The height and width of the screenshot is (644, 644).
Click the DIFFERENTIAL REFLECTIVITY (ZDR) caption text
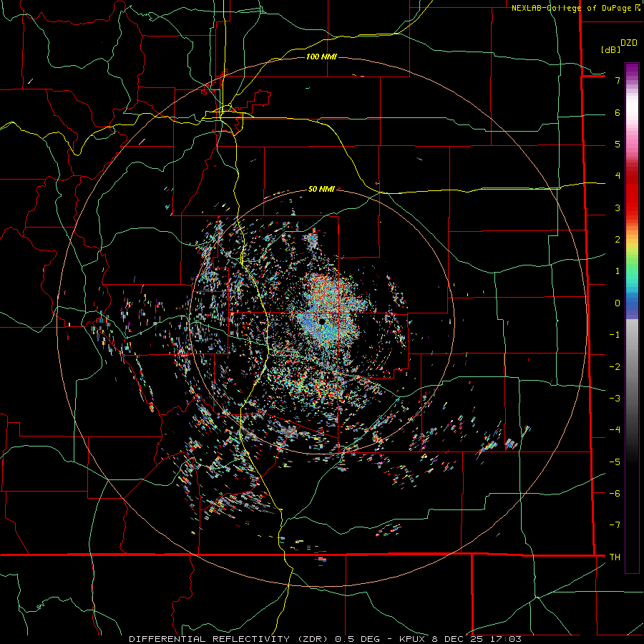point(230,639)
